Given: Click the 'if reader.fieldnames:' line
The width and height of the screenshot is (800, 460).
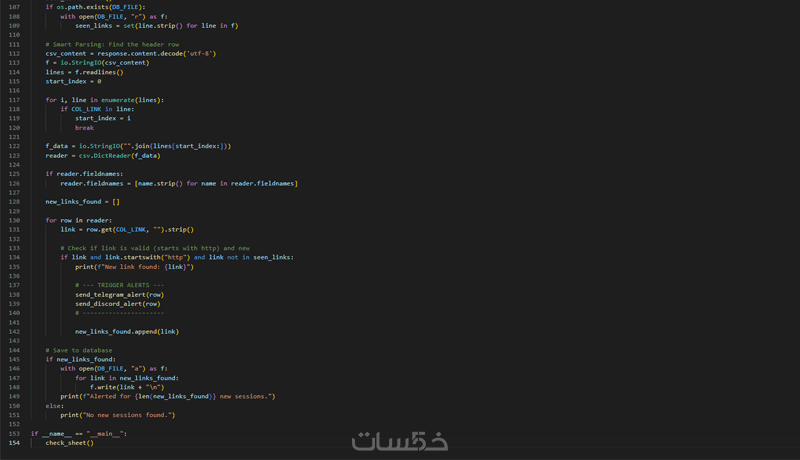Looking at the screenshot, I should tap(84, 174).
